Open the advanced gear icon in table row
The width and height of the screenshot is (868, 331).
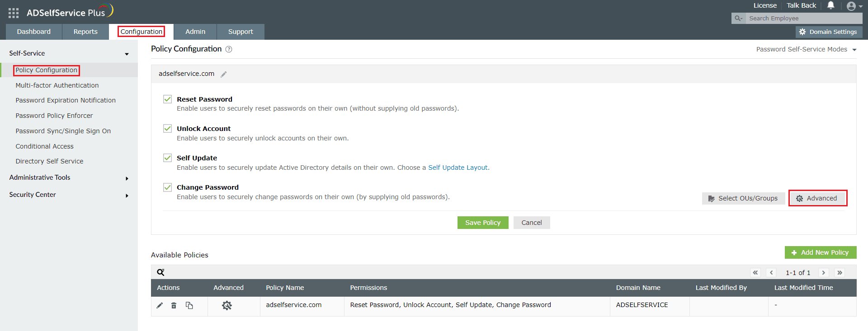point(227,306)
